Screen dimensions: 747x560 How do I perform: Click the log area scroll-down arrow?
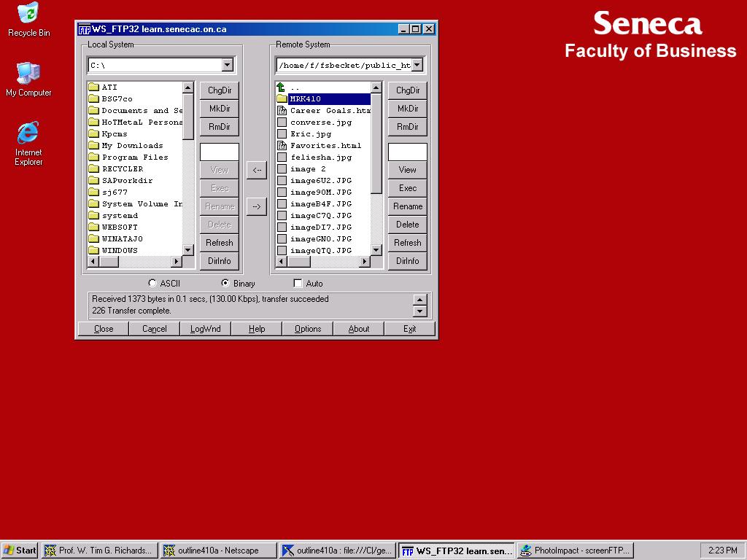pyautogui.click(x=419, y=311)
